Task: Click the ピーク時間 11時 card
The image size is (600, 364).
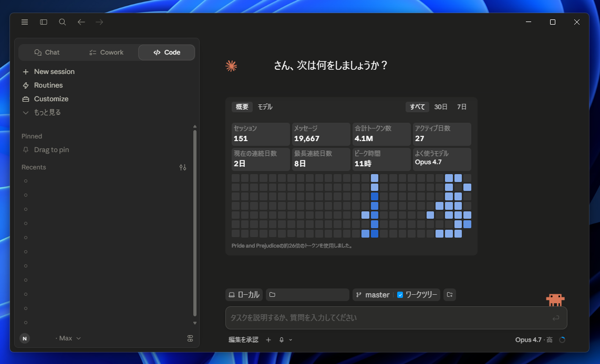Action: [381, 159]
